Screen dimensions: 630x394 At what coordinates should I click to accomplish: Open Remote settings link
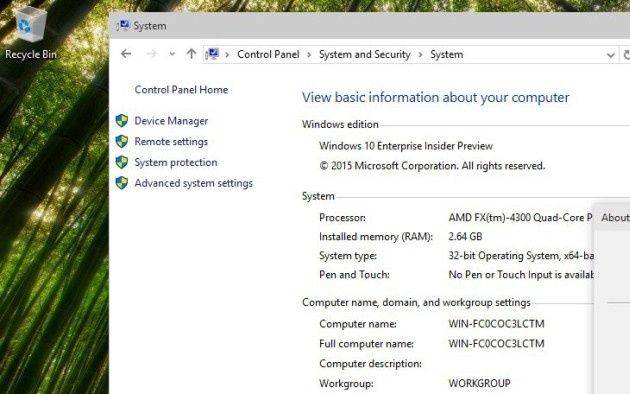pyautogui.click(x=171, y=142)
